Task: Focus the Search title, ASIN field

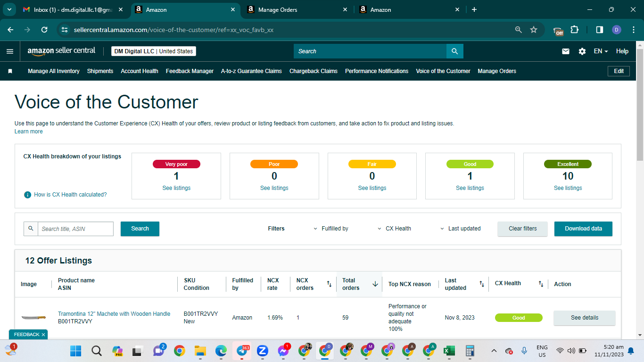Action: coord(75,229)
